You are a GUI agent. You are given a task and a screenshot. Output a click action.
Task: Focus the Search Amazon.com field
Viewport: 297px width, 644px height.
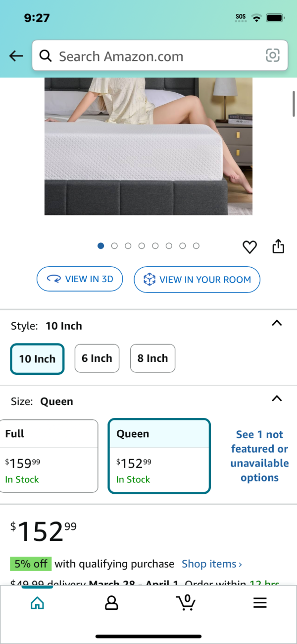click(160, 56)
